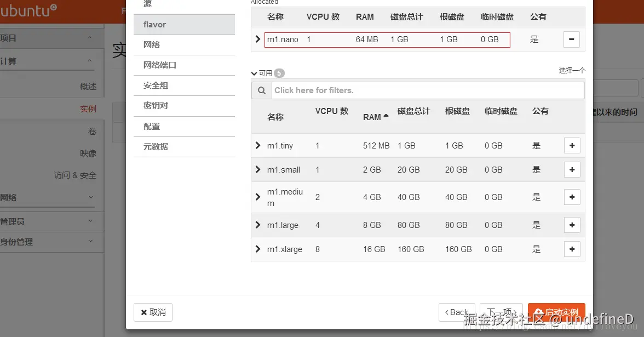Open the 元数据 wizard step

pyautogui.click(x=184, y=147)
